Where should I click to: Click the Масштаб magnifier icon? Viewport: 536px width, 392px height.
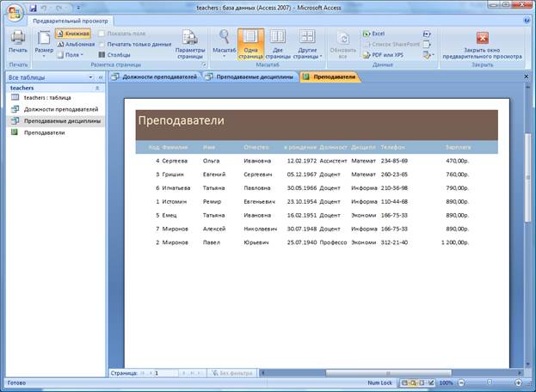(224, 37)
